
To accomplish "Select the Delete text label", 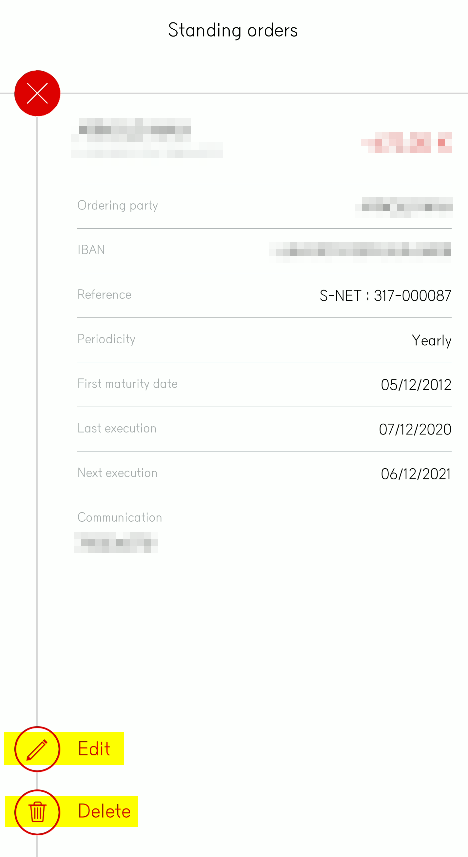I will tap(104, 811).
